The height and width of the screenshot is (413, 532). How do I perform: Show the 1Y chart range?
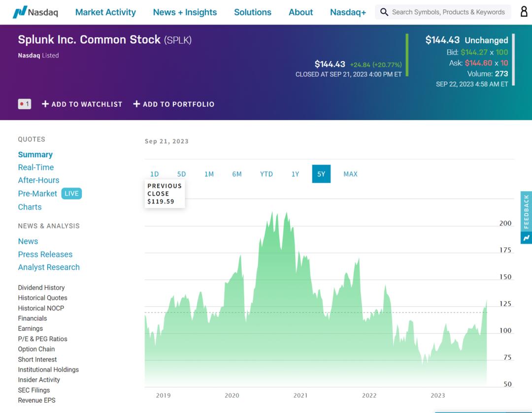pyautogui.click(x=295, y=174)
